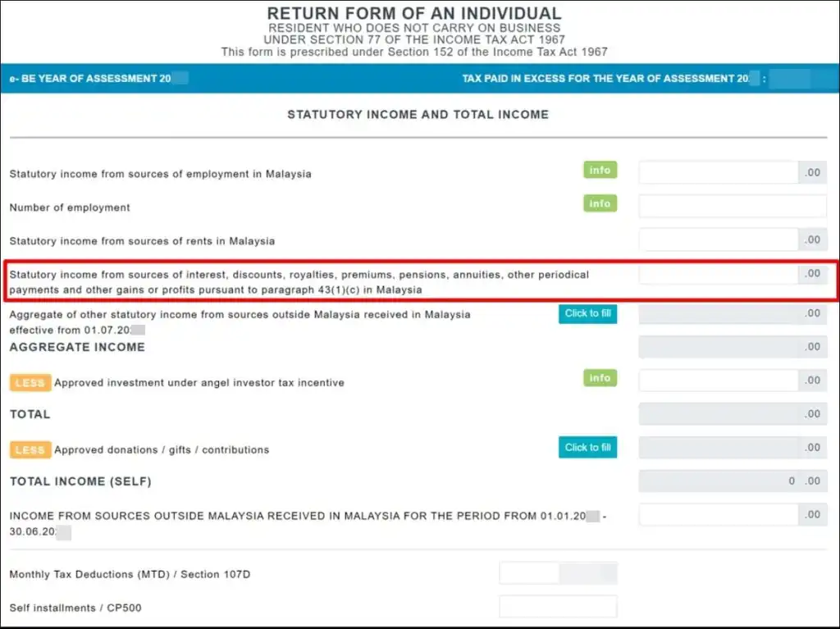This screenshot has height=629, width=840.
Task: Select the Number of employment input box
Action: [732, 207]
